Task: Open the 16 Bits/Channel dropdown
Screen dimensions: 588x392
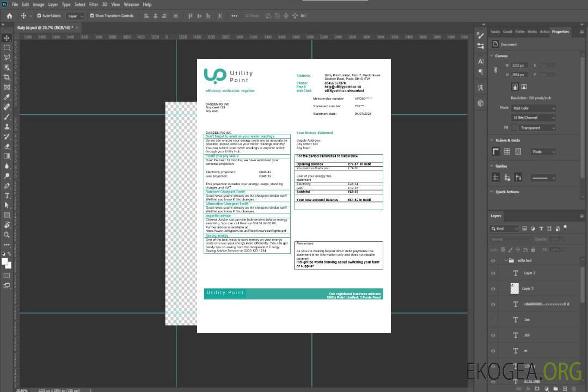Action: tap(533, 118)
